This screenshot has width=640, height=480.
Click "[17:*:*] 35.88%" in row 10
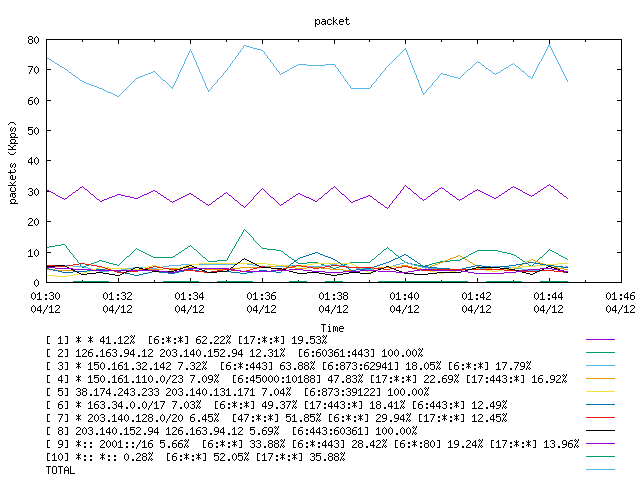pyautogui.click(x=300, y=457)
